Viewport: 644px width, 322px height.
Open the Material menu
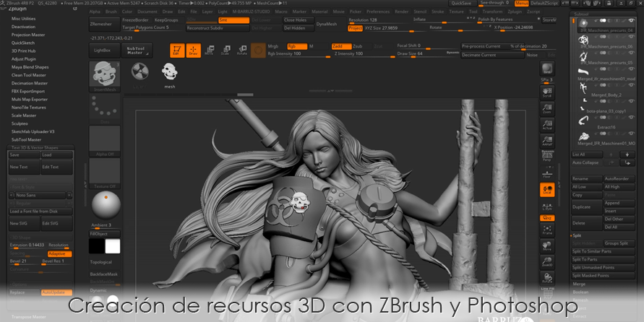(319, 12)
